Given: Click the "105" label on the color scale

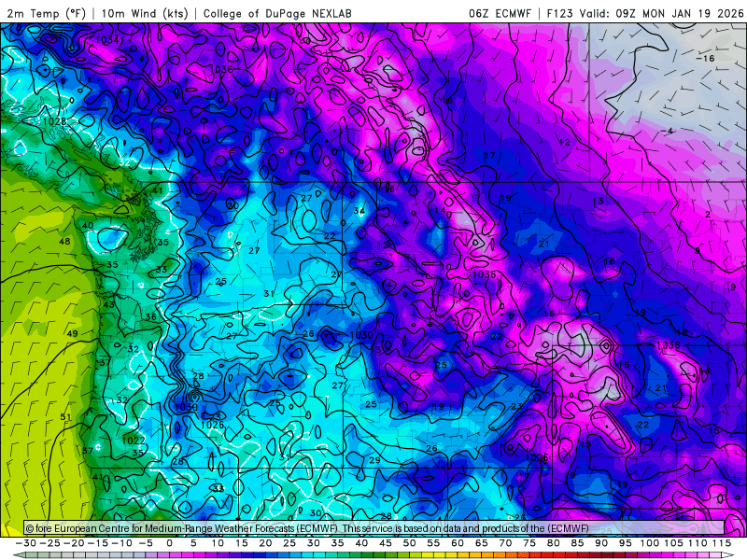Looking at the screenshot, I should point(673,543).
